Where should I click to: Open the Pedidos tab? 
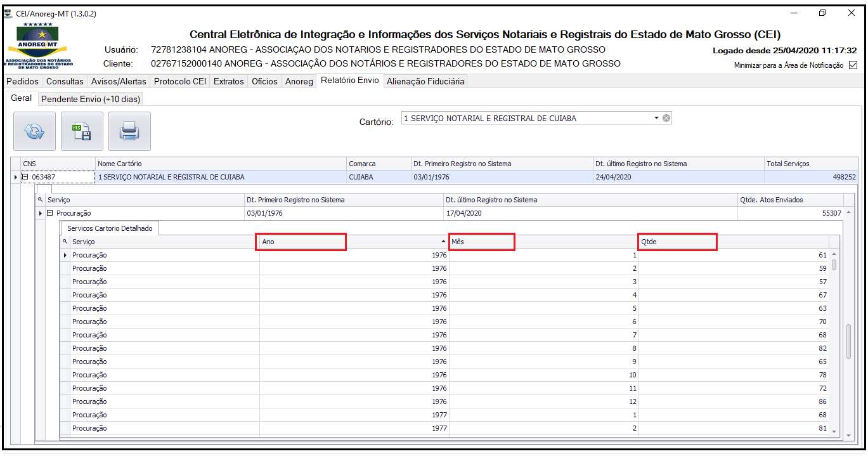pyautogui.click(x=22, y=81)
